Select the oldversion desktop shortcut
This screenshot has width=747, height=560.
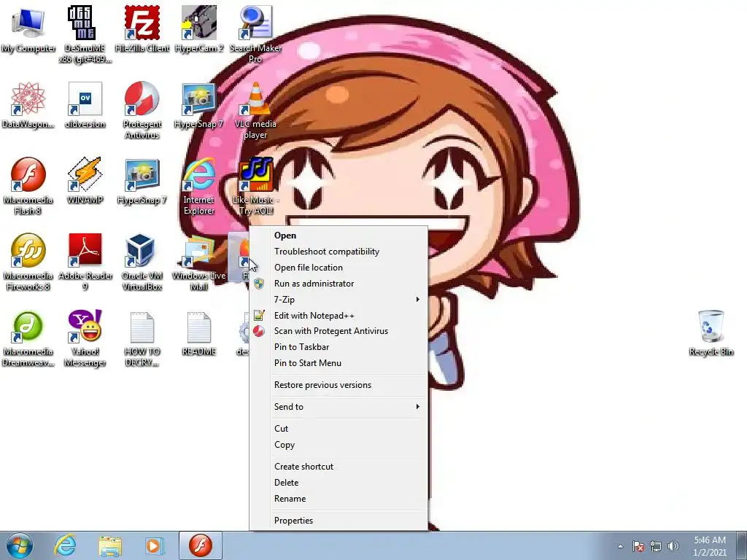(x=85, y=106)
